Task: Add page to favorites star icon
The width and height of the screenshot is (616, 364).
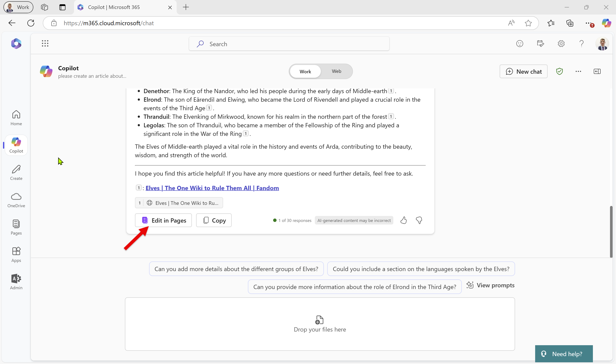Action: coord(528,23)
